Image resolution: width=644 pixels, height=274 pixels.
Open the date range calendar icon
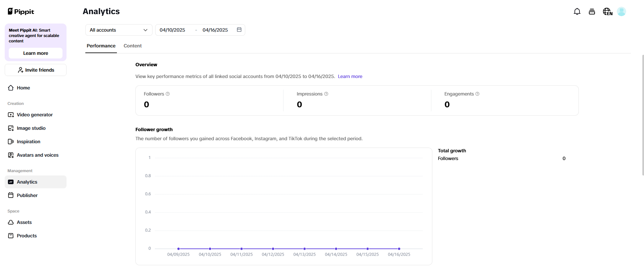pyautogui.click(x=239, y=30)
